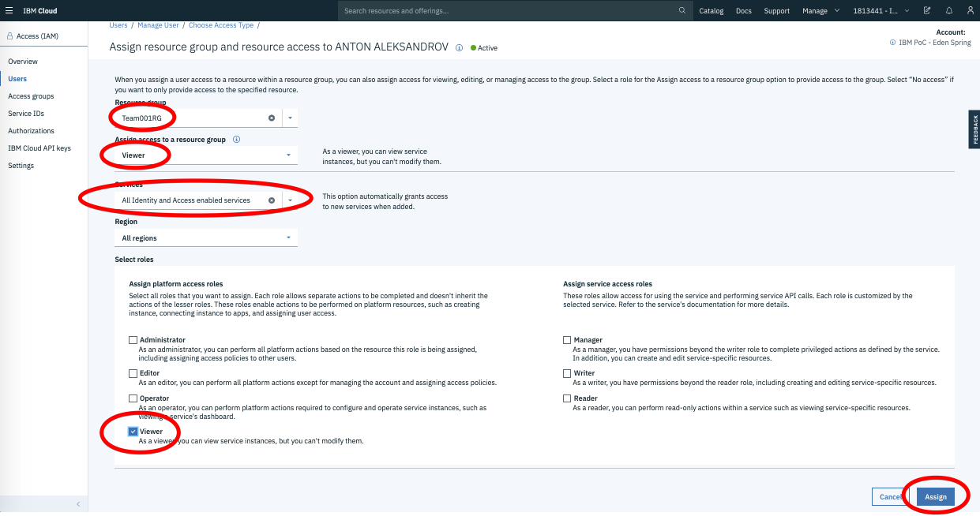Open the Support header link
This screenshot has height=516, width=980.
point(776,11)
